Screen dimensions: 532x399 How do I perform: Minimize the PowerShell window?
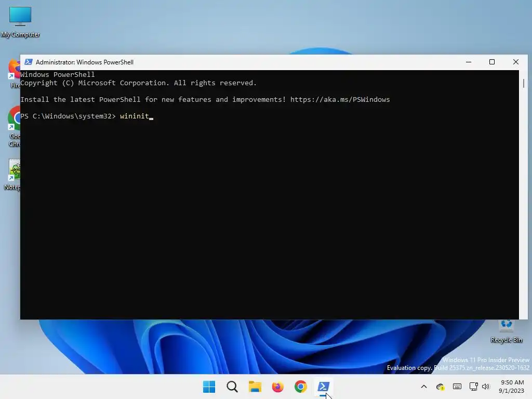[x=469, y=62]
